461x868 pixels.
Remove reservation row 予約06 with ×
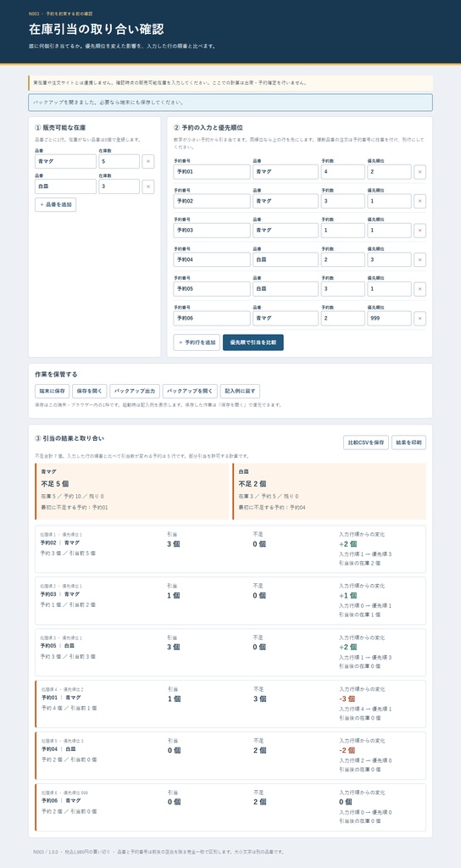coord(419,319)
